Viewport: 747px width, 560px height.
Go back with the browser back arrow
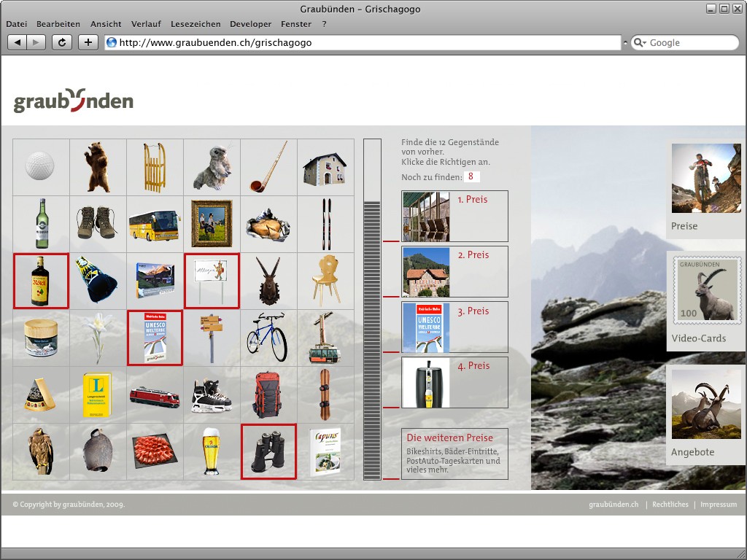(18, 42)
